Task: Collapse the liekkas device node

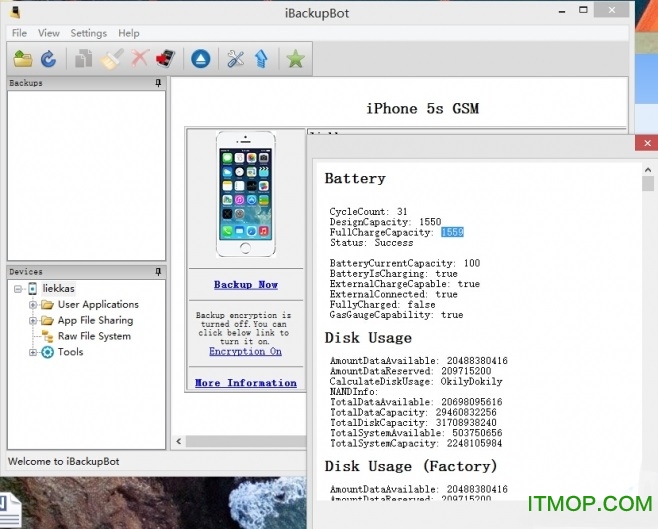Action: point(18,289)
